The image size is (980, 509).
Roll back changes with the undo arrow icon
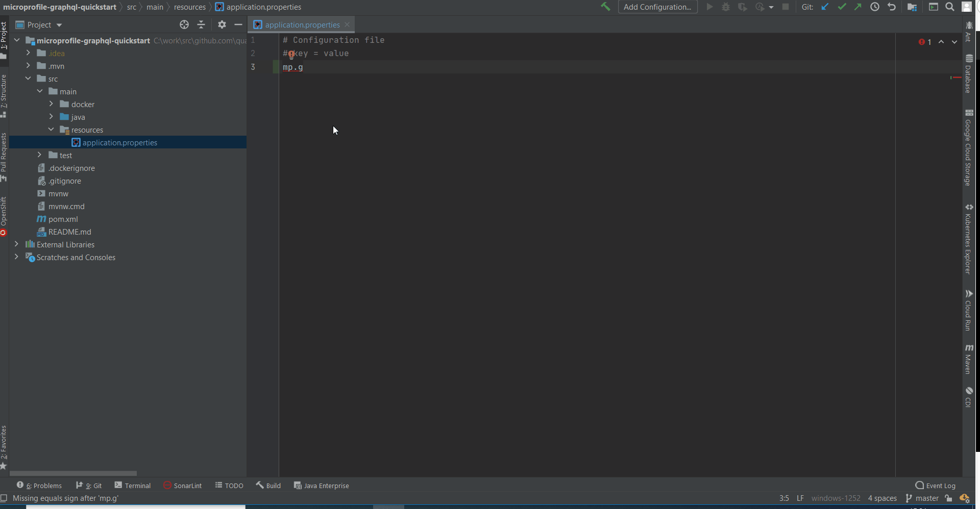point(891,7)
